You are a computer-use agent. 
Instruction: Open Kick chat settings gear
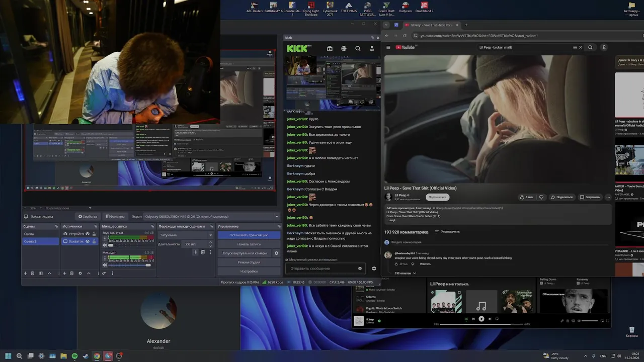point(374,268)
